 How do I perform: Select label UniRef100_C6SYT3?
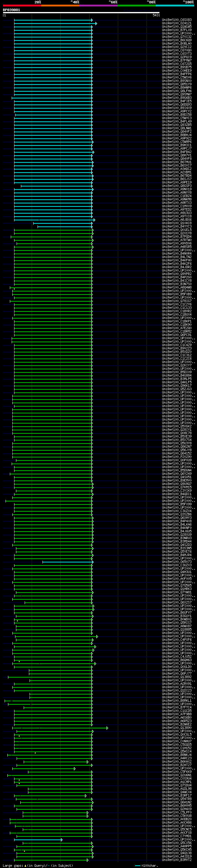[177, 54]
